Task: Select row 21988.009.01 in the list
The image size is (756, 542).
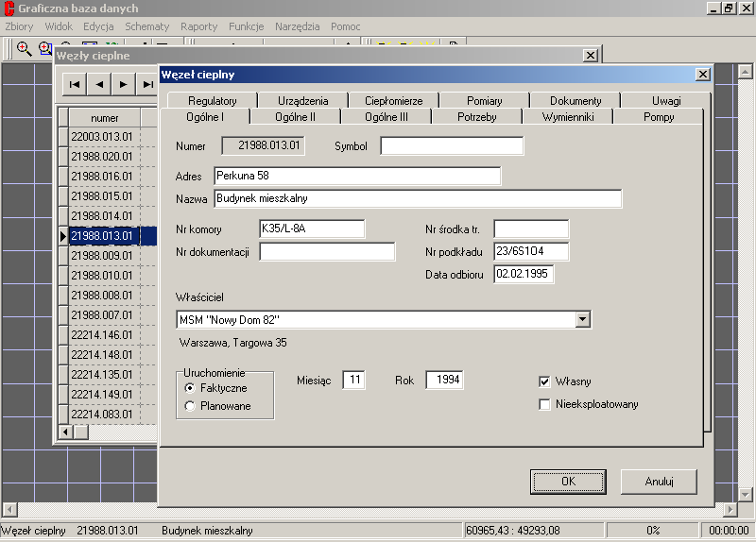Action: click(104, 256)
